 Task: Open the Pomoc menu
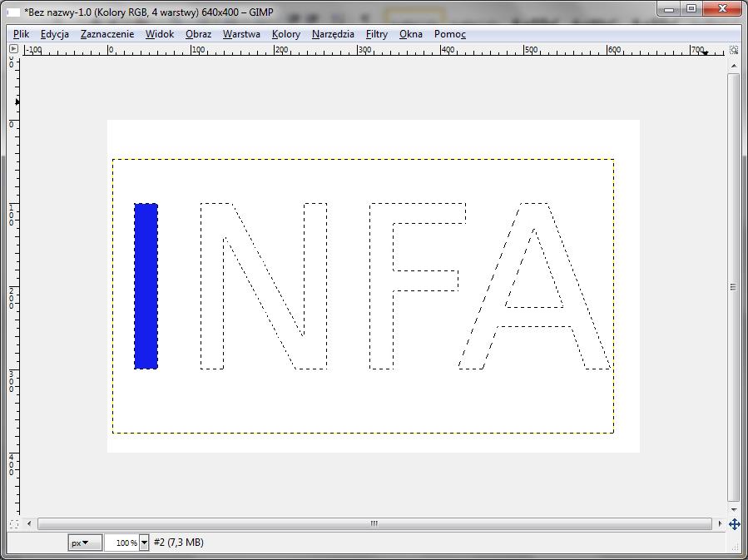[x=450, y=34]
